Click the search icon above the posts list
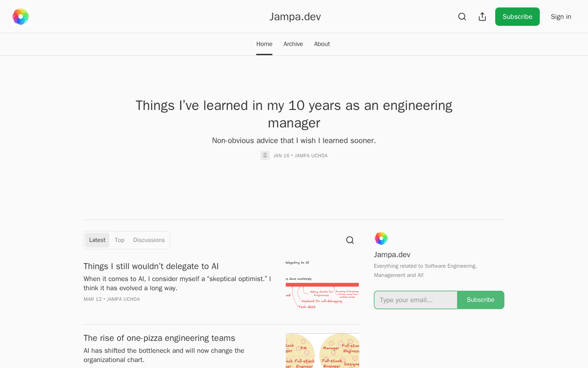Screen dimensions: 588x368 (x=350, y=240)
